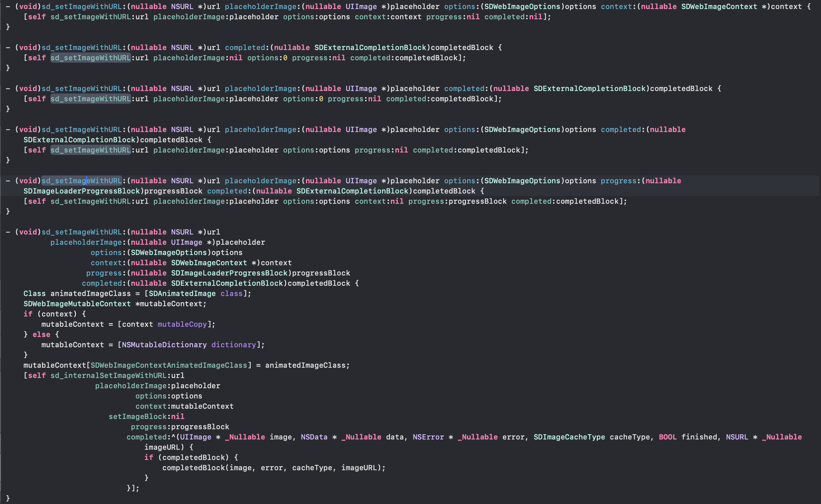Image resolution: width=821 pixels, height=504 pixels.
Task: Click the NSMutableDictionary class name
Action: tap(164, 345)
